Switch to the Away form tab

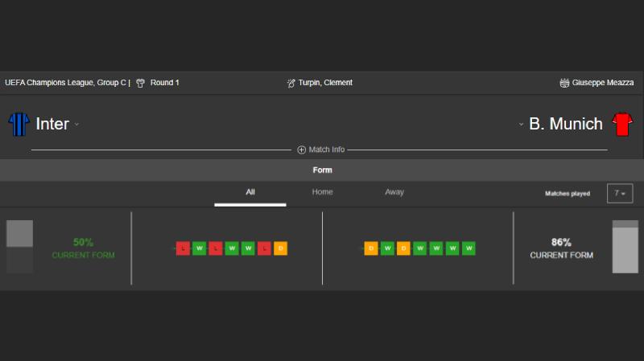pos(394,192)
